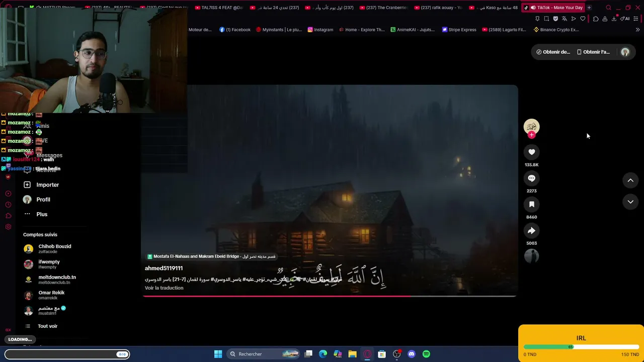The image size is (644, 362).
Task: Open the Mostafa El-Nahaas location tag
Action: [x=211, y=256]
